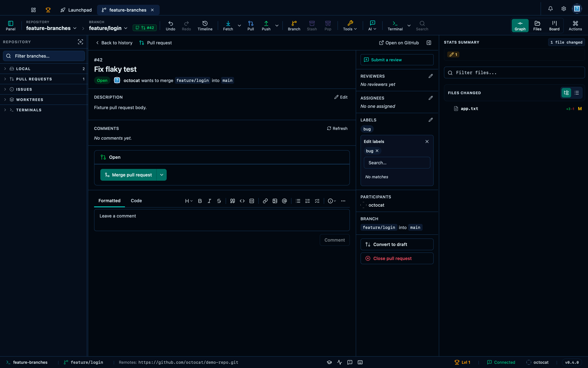The width and height of the screenshot is (588, 368).
Task: Insert a task checklist
Action: pyautogui.click(x=317, y=201)
